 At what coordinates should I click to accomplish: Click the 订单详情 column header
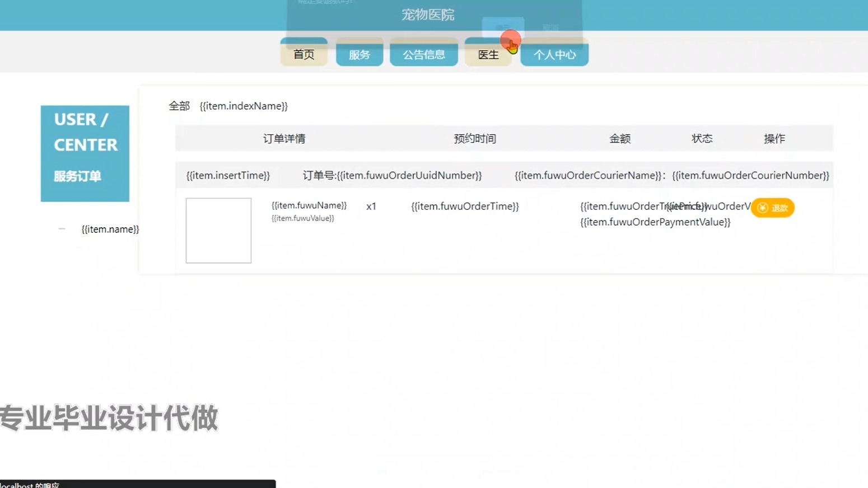[284, 138]
